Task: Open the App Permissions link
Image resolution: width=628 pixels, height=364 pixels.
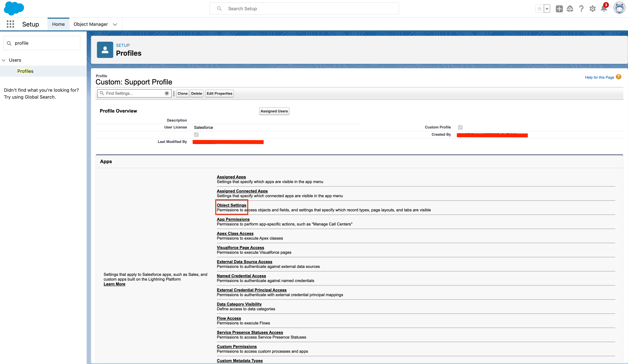Action: [233, 220]
